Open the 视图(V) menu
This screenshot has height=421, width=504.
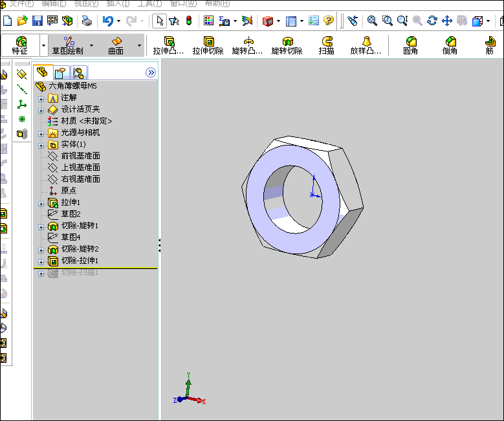(x=86, y=3)
